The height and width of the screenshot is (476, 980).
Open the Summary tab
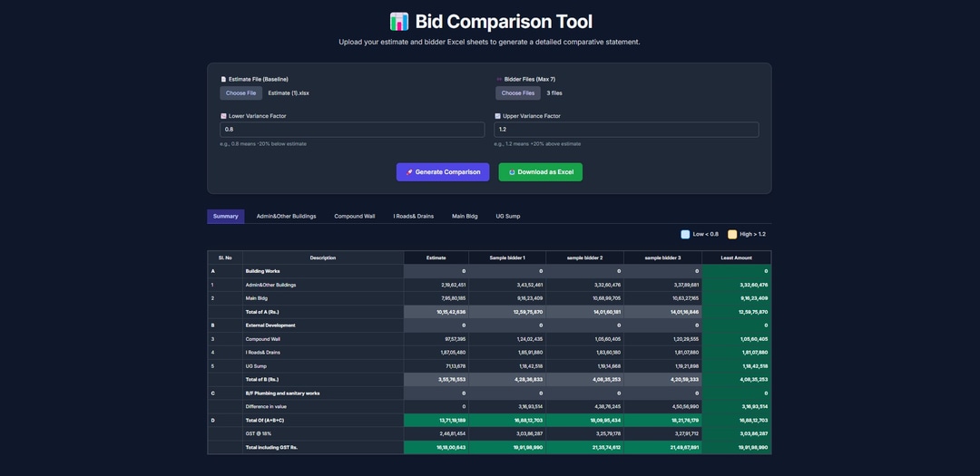click(226, 216)
